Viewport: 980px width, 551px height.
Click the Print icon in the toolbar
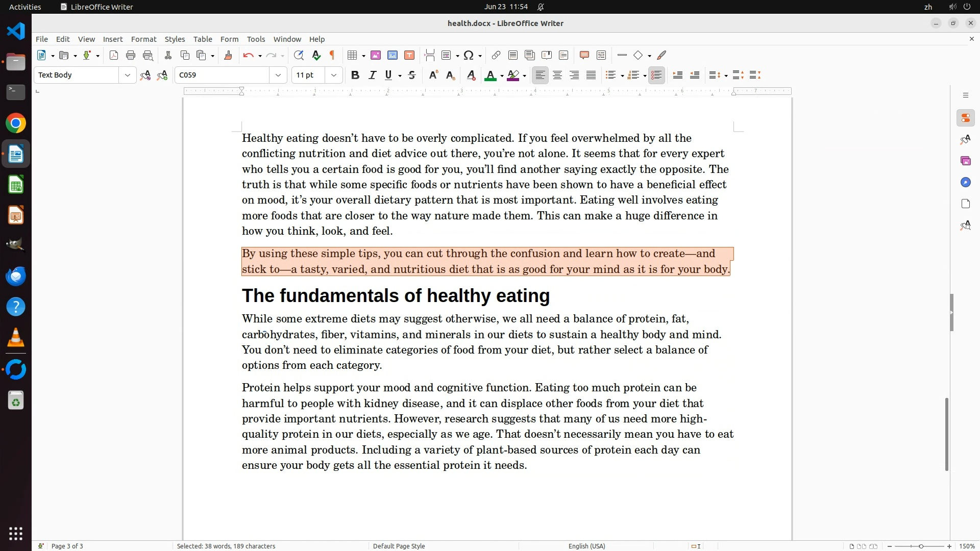tap(131, 55)
